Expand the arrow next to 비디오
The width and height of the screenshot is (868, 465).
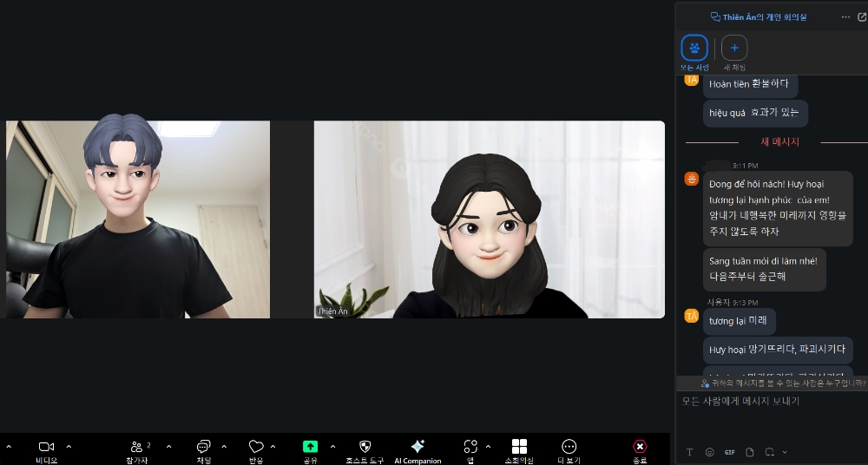coord(69,446)
